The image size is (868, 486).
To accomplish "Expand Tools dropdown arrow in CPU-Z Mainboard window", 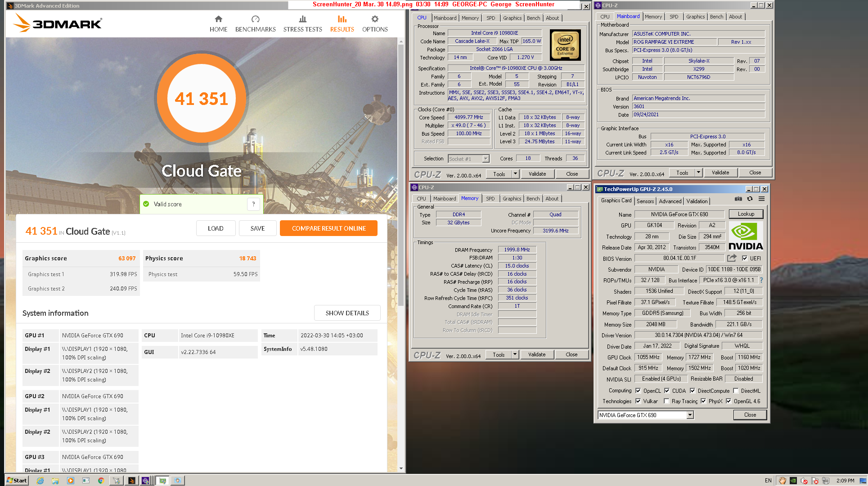I will click(698, 173).
